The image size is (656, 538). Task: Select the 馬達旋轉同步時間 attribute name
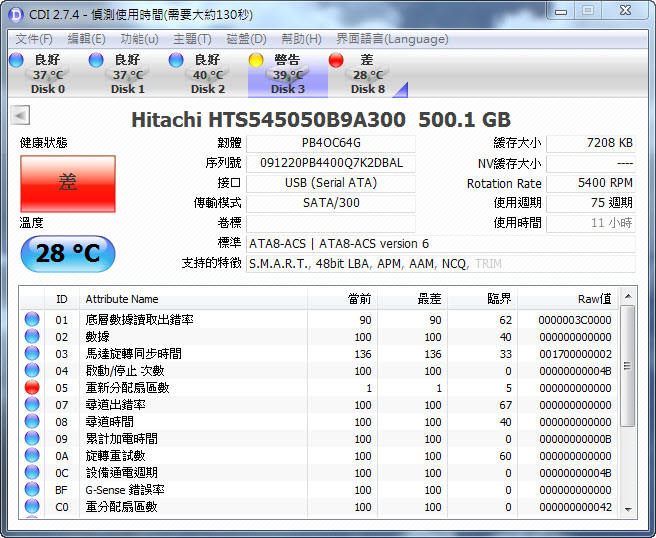click(x=133, y=354)
